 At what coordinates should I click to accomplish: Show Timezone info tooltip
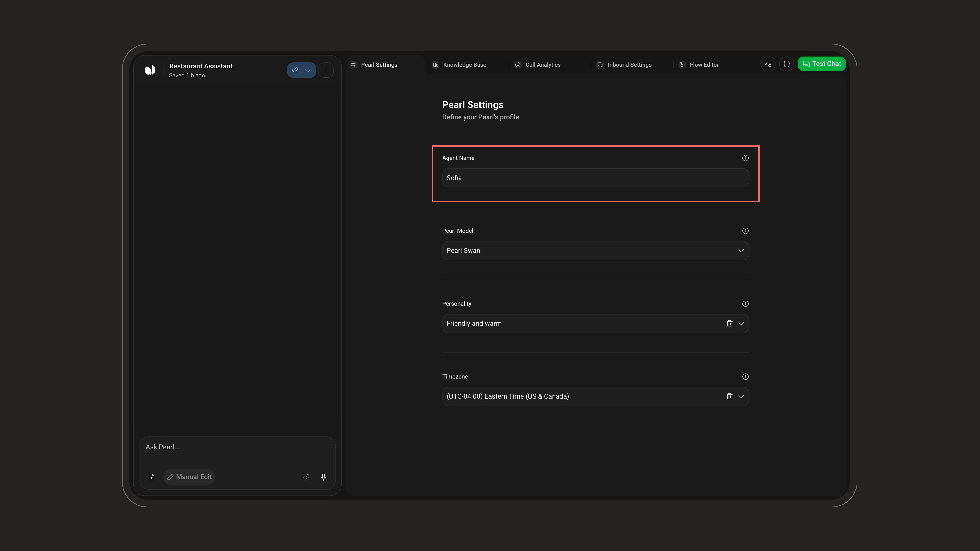click(x=745, y=377)
